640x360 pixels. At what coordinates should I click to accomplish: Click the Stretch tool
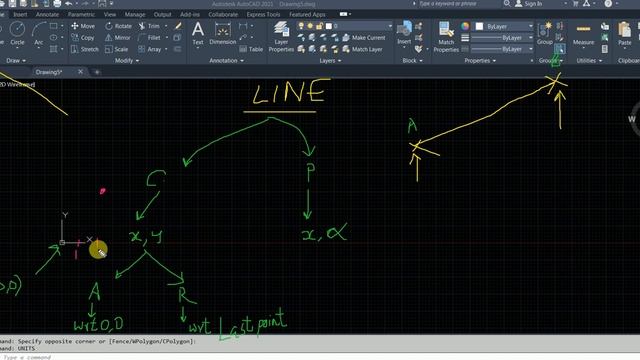point(84,49)
